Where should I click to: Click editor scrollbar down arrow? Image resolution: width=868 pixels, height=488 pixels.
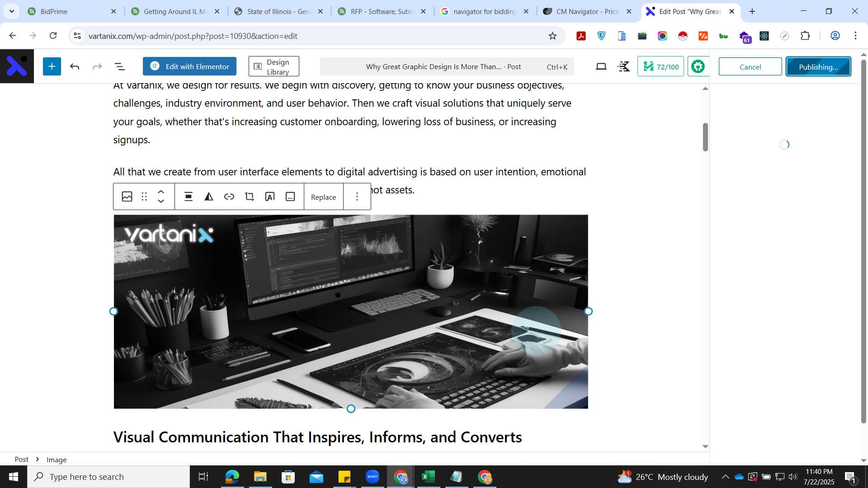click(705, 446)
